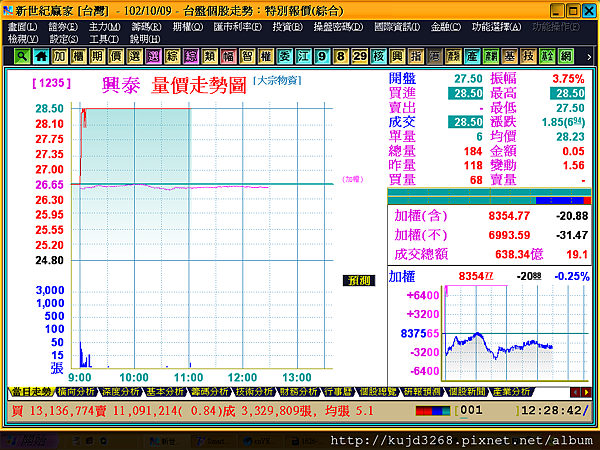Switch to the 基本分析 tab

[x=165, y=391]
